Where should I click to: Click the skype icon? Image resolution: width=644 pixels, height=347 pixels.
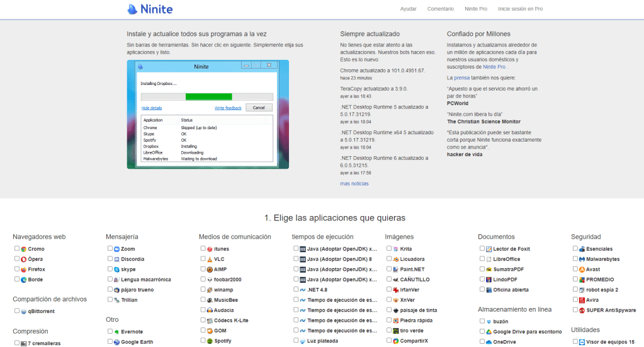coord(116,270)
